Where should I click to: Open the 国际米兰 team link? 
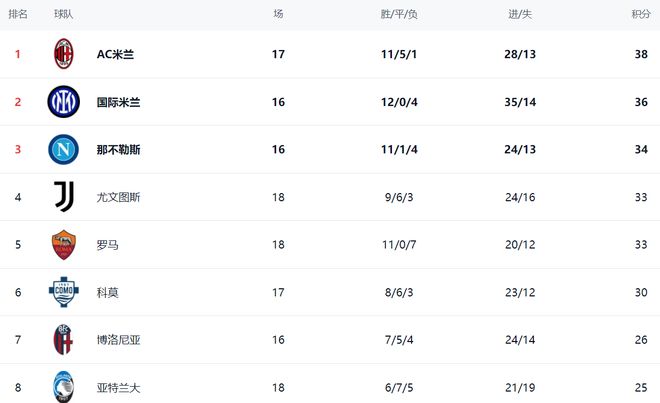click(x=118, y=102)
